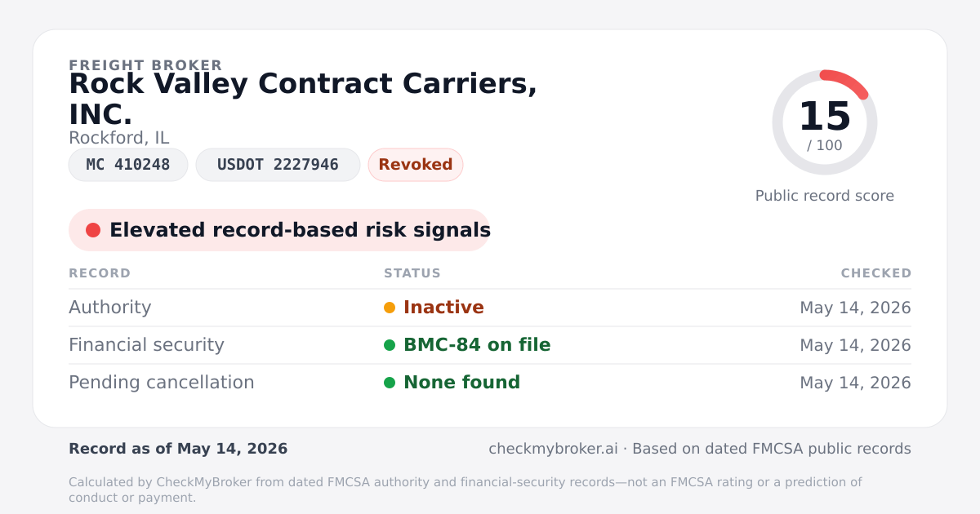Viewport: 980px width, 514px height.
Task: Click the Elevated record-based risk signals banner
Action: pos(279,230)
